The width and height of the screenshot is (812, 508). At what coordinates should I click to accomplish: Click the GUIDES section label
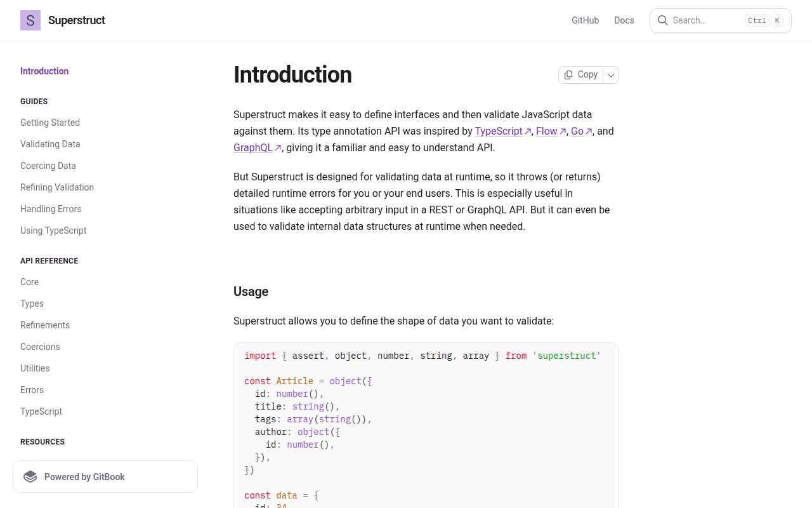point(34,102)
